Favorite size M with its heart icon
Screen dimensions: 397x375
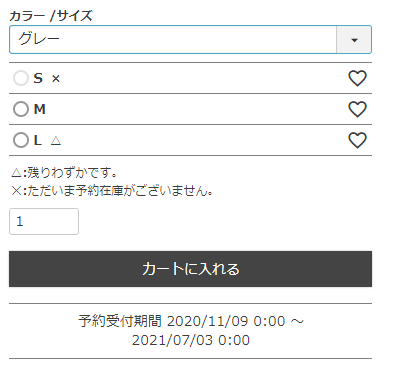(357, 109)
